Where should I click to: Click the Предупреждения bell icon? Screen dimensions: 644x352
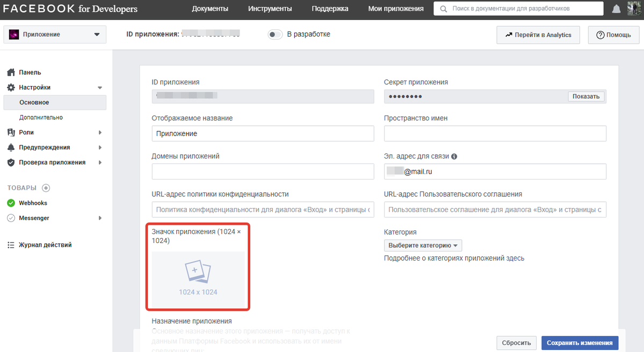pos(11,147)
